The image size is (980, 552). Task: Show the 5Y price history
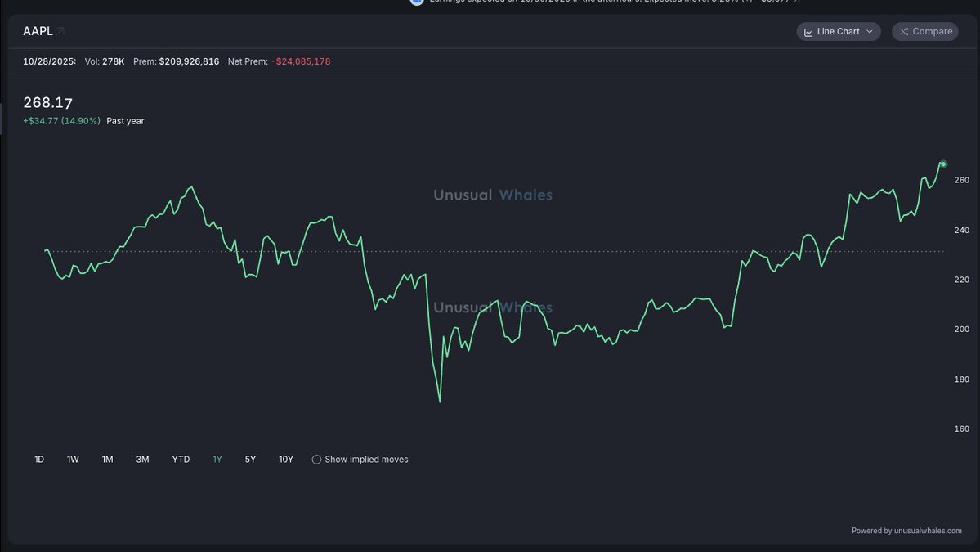250,460
